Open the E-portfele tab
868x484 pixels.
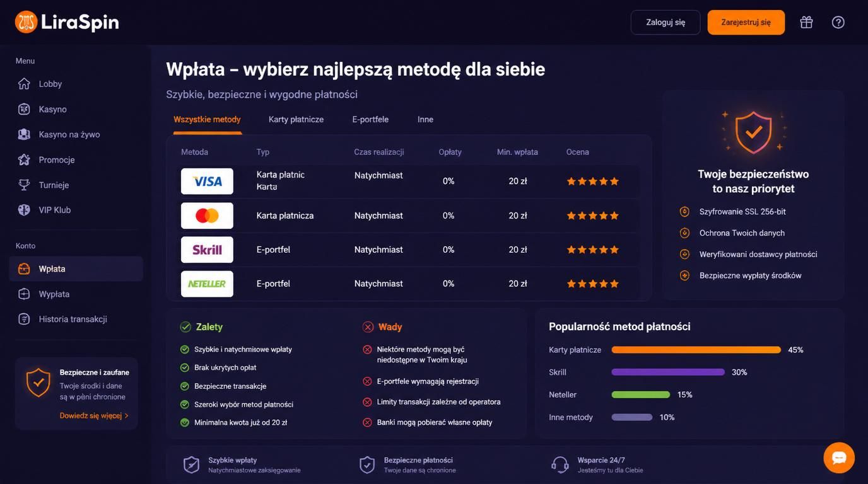[x=370, y=119]
